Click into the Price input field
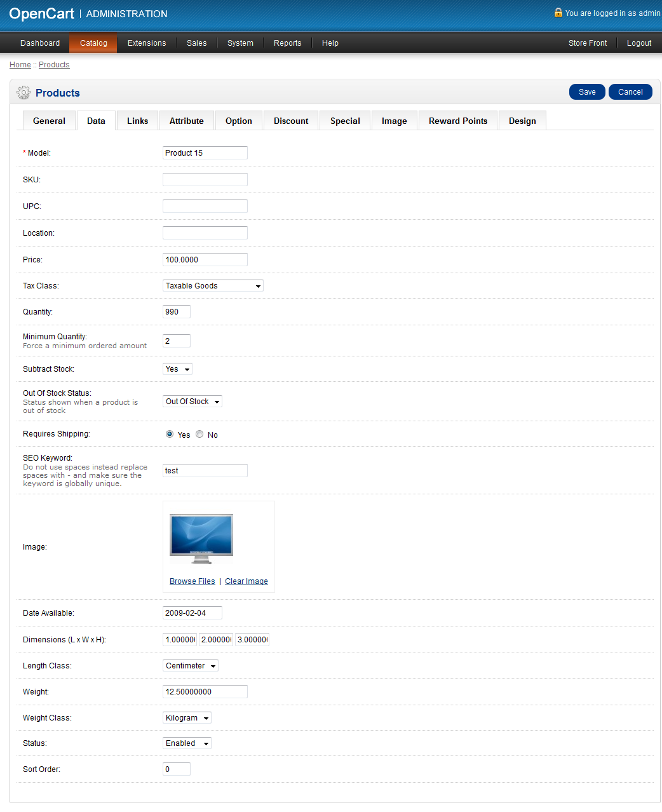This screenshot has height=812, width=662. (x=205, y=260)
